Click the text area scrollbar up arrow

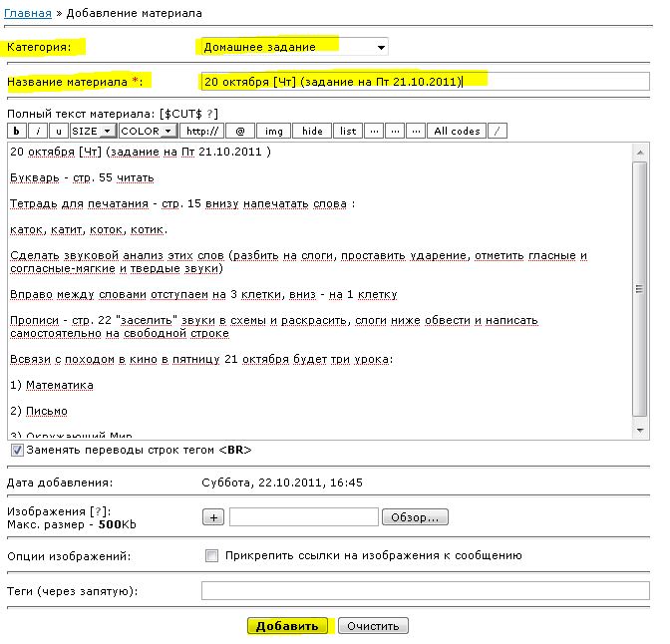(x=640, y=153)
